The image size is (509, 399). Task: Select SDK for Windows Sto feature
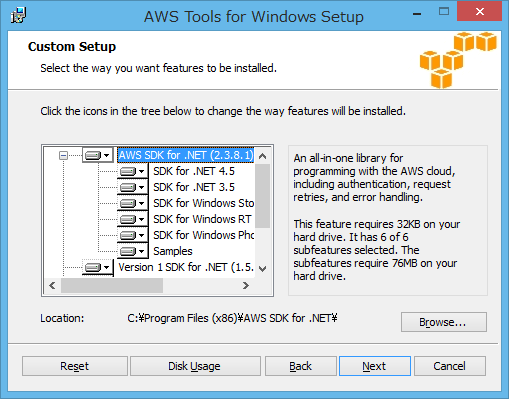point(203,203)
